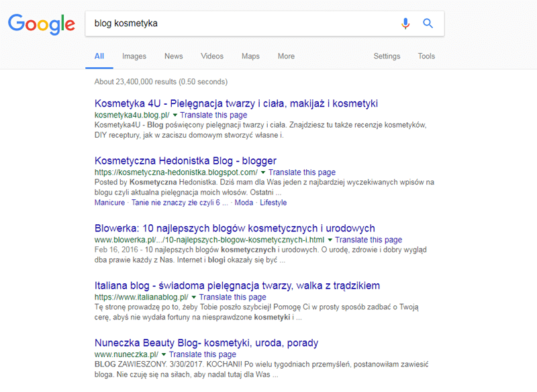Open the Moda sitelink

pyautogui.click(x=244, y=203)
